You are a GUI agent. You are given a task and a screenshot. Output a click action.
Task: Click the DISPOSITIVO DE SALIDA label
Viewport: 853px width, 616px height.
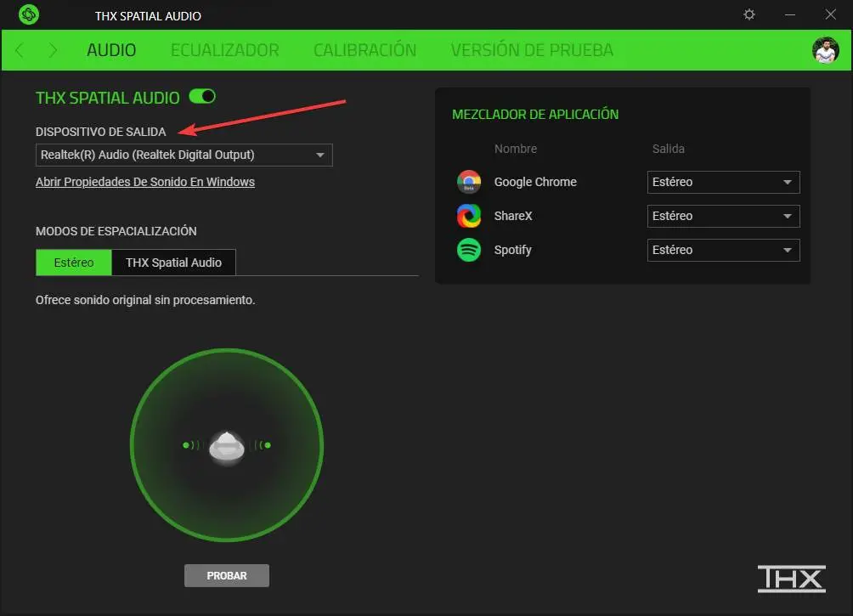[x=100, y=132]
